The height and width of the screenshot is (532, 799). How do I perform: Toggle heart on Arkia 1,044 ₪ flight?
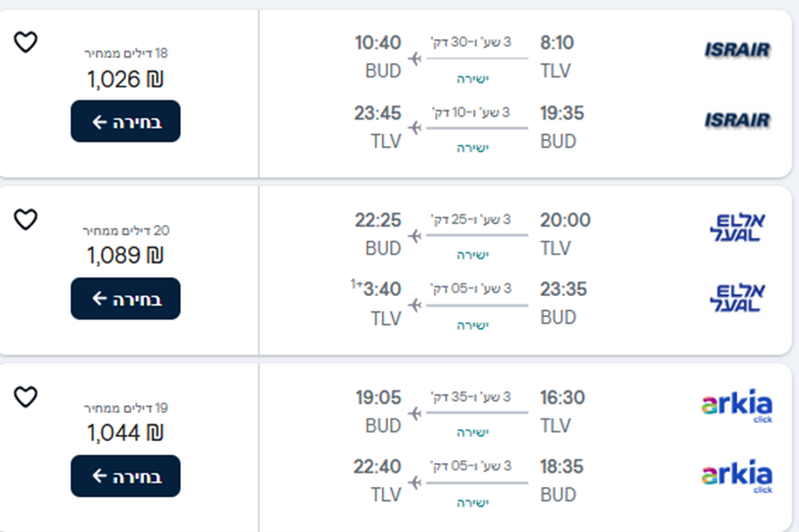pyautogui.click(x=26, y=396)
